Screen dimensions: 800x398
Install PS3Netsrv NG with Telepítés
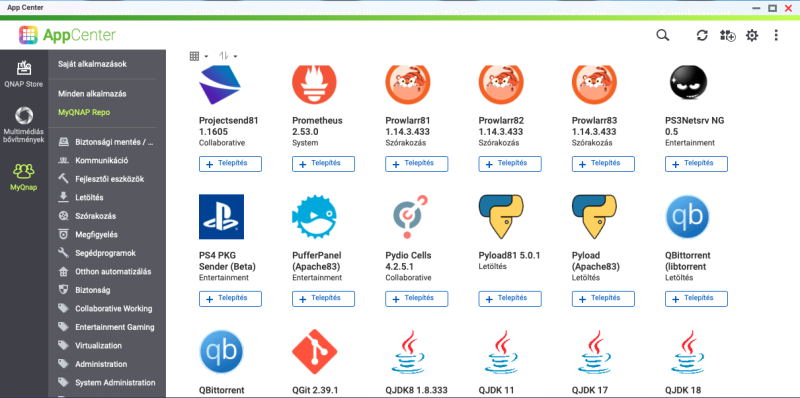pyautogui.click(x=696, y=164)
